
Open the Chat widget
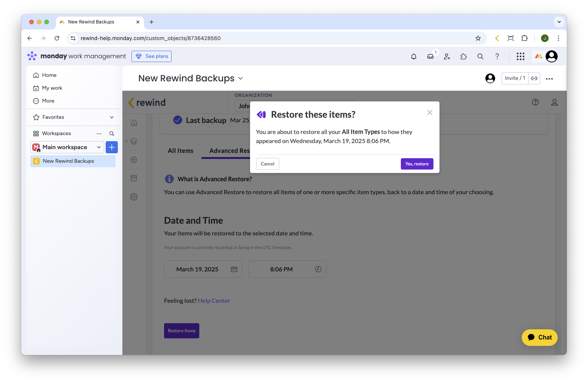click(x=540, y=338)
